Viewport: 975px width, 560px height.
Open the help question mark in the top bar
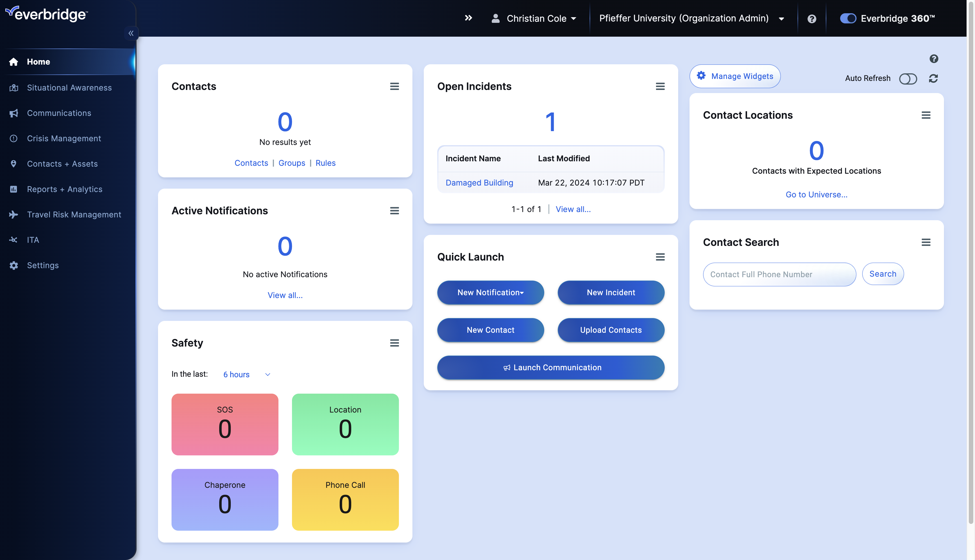point(812,18)
